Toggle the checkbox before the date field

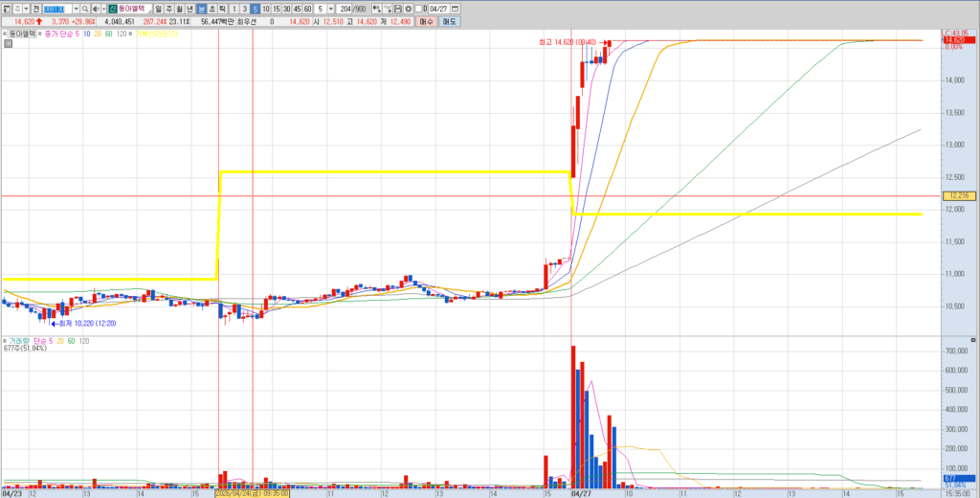[418, 9]
